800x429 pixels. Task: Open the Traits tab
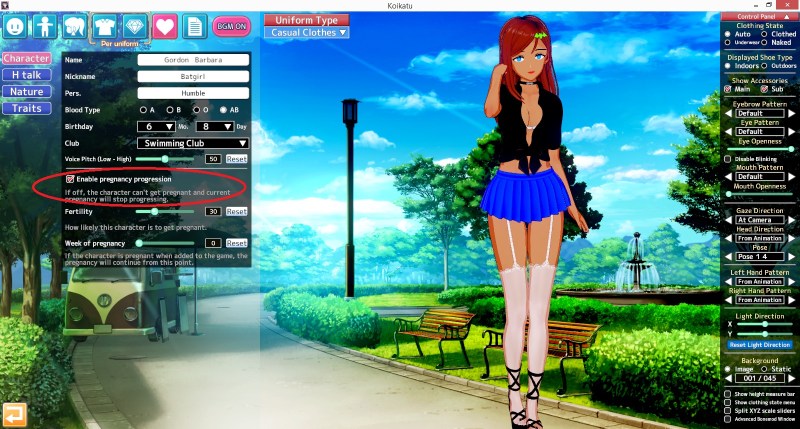click(x=27, y=108)
